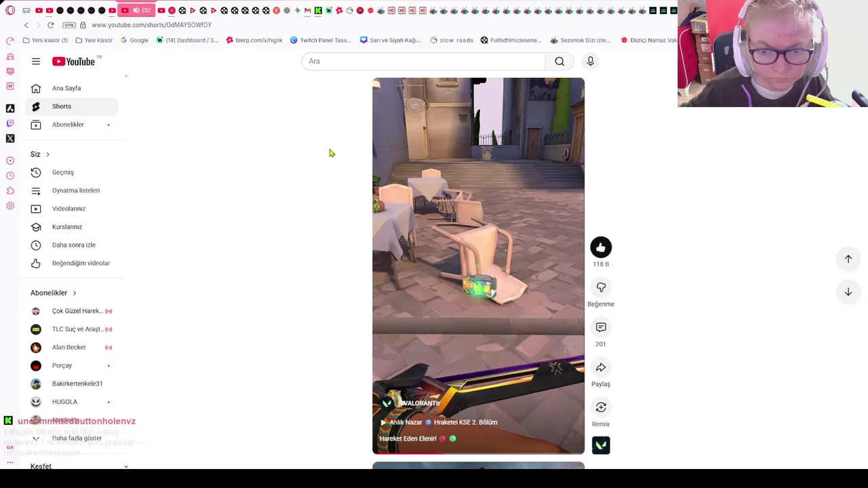
Task: Expand Abonelikler section heading chevron
Action: coord(75,293)
